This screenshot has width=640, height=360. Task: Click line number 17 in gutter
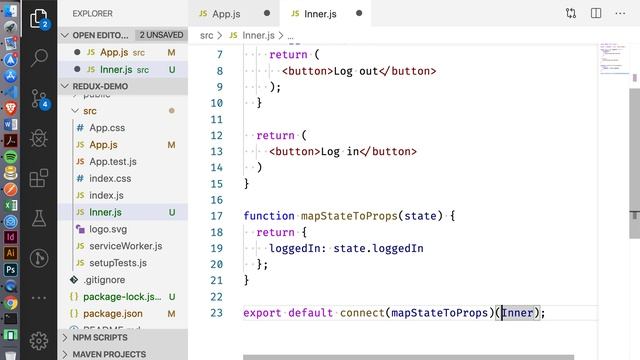(x=217, y=216)
